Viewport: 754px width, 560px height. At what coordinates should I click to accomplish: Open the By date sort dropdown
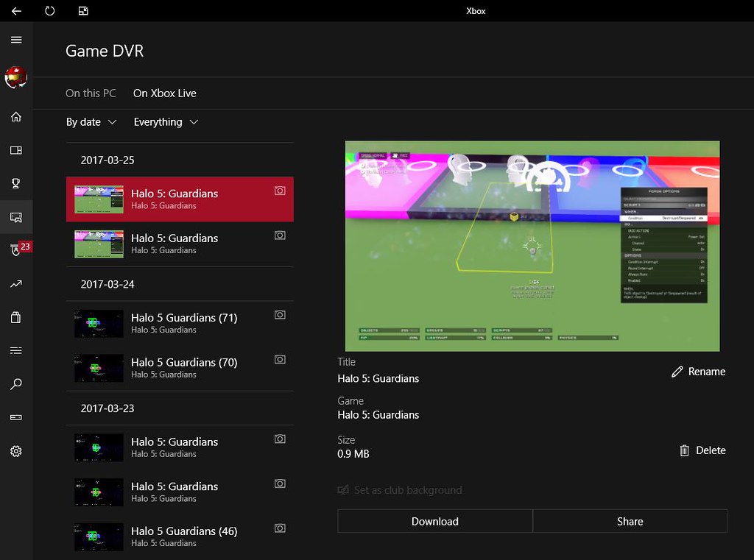coord(91,122)
